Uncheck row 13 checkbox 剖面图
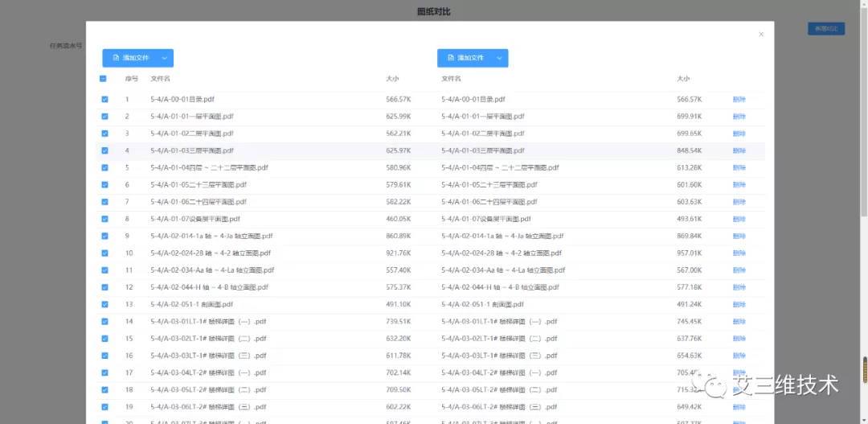This screenshot has width=868, height=424. click(104, 304)
